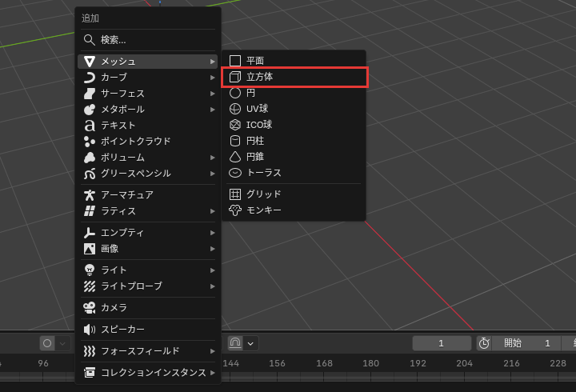Expand the ライト submenu arrow

click(x=212, y=270)
